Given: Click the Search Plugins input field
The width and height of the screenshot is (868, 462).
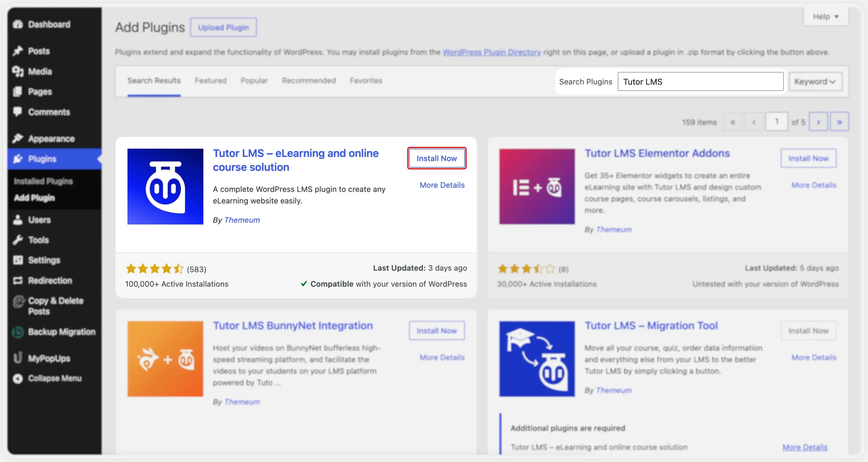Looking at the screenshot, I should 701,82.
